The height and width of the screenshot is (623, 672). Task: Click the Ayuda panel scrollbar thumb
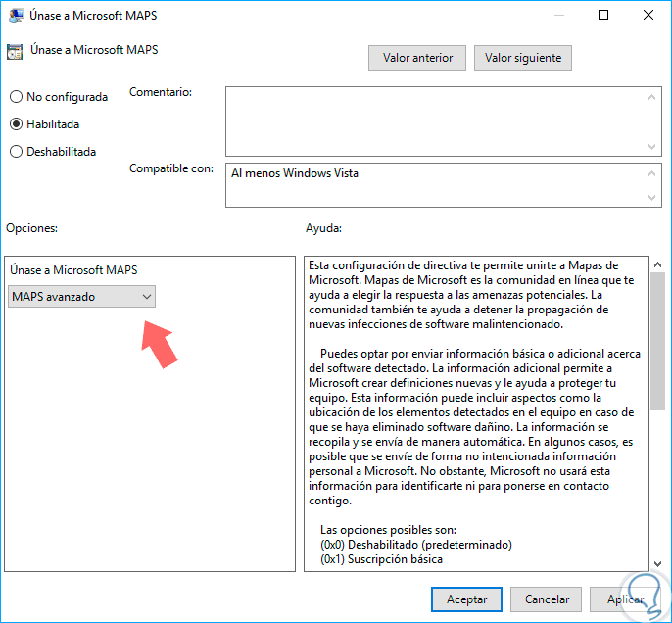coord(658,341)
